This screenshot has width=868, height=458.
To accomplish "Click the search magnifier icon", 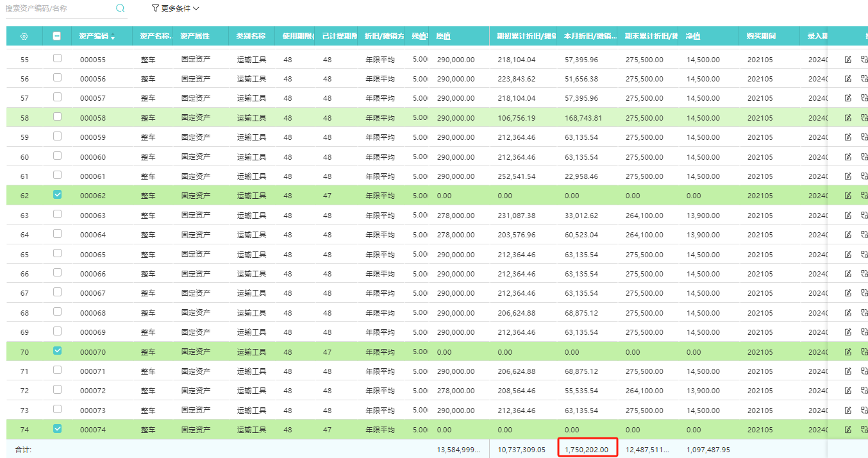I will point(120,9).
